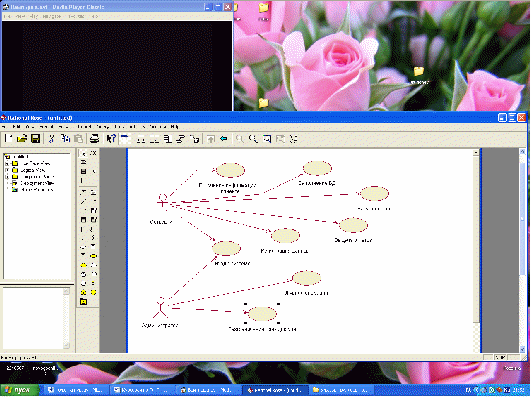531x397 pixels.
Task: Click the Zoom Out magnifier icon
Action: 253,139
